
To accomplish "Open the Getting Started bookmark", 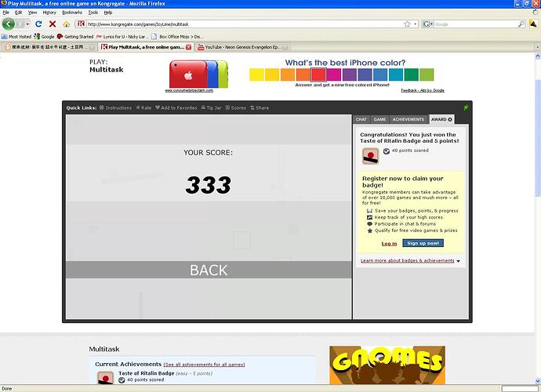I will pos(75,37).
